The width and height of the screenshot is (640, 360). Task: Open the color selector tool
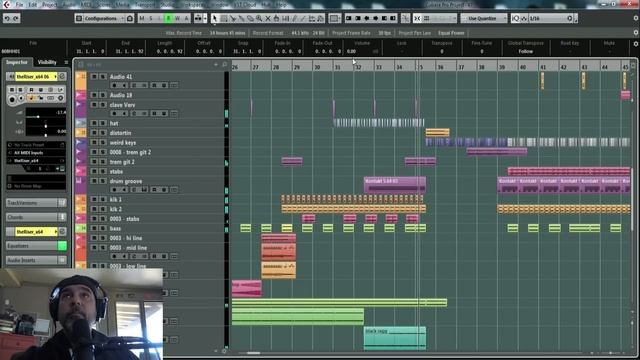(334, 18)
